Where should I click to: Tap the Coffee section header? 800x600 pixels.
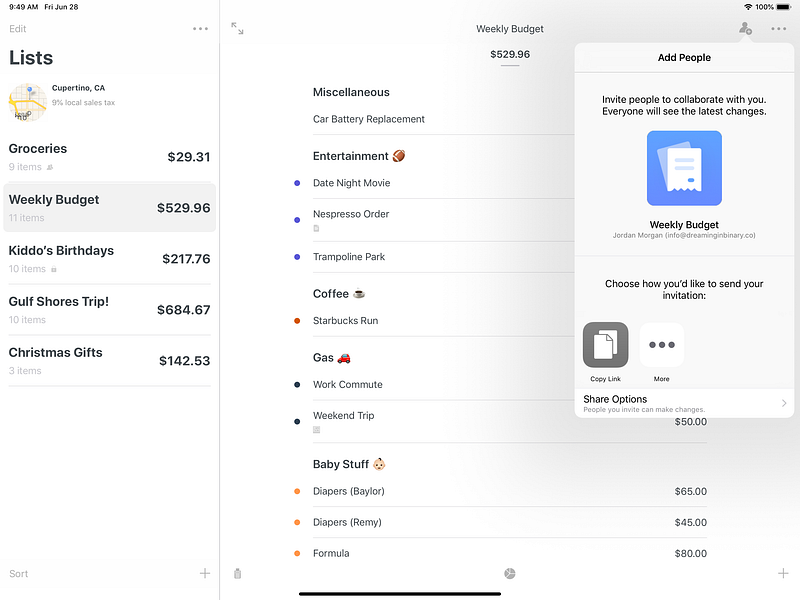(339, 294)
